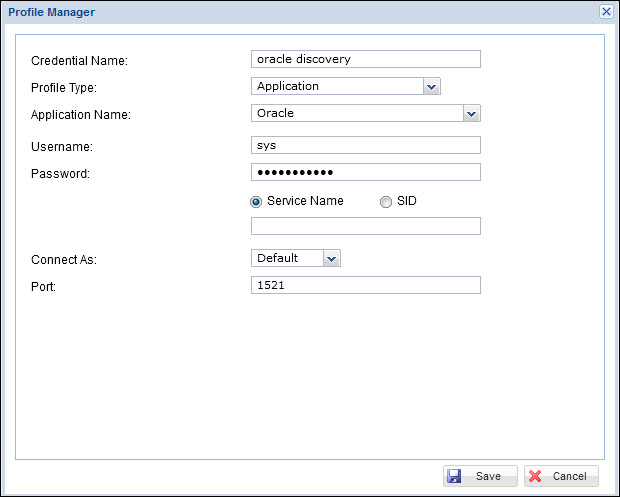Click the red X Cancel icon

[x=535, y=476]
